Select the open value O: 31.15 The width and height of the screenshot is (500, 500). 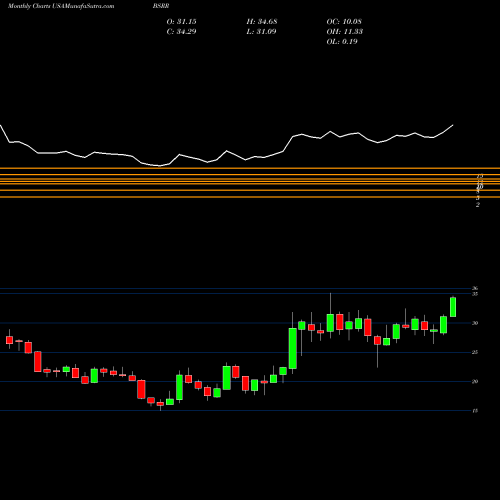click(181, 22)
